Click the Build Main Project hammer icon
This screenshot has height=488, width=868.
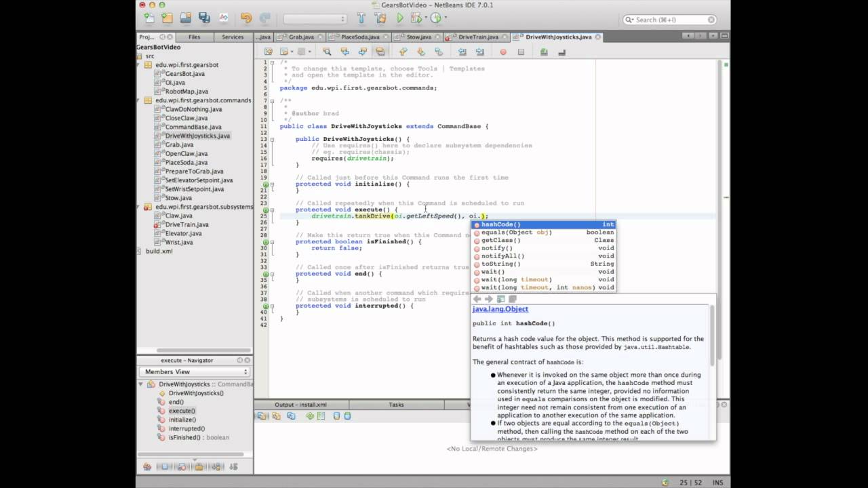tap(361, 19)
